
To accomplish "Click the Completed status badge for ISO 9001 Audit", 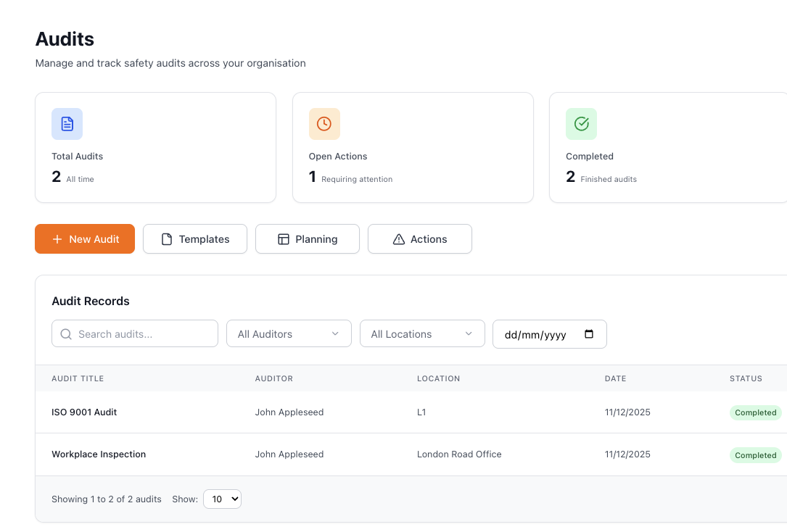I will point(755,412).
